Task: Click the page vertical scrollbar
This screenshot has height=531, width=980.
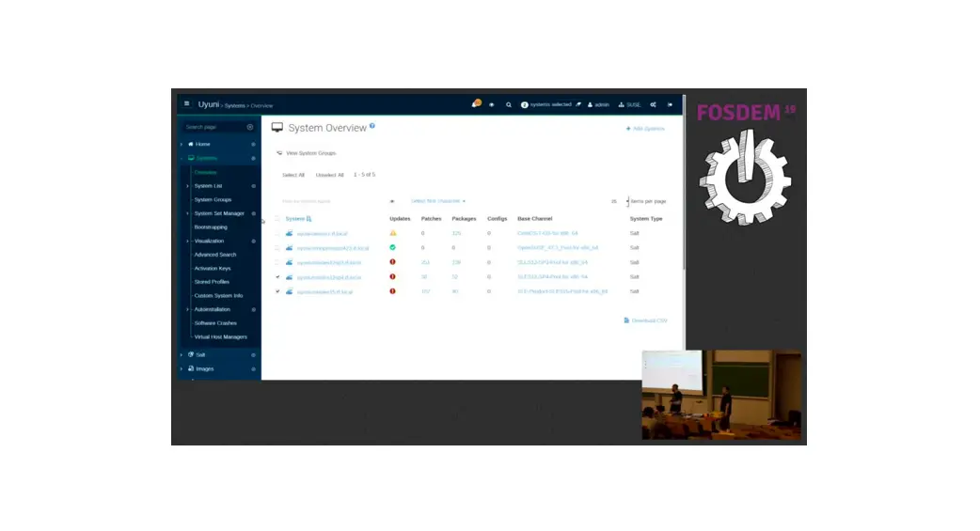Action: pyautogui.click(x=684, y=183)
